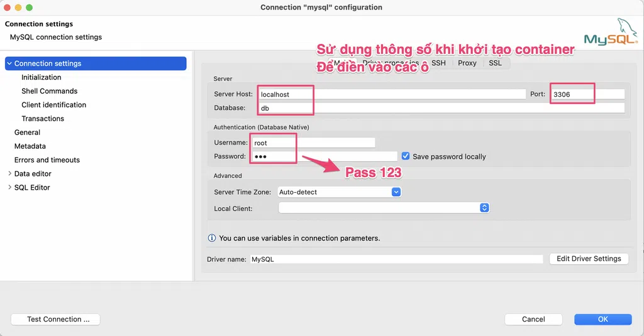Image resolution: width=644 pixels, height=336 pixels.
Task: Expand the Data editor node
Action: [9, 173]
